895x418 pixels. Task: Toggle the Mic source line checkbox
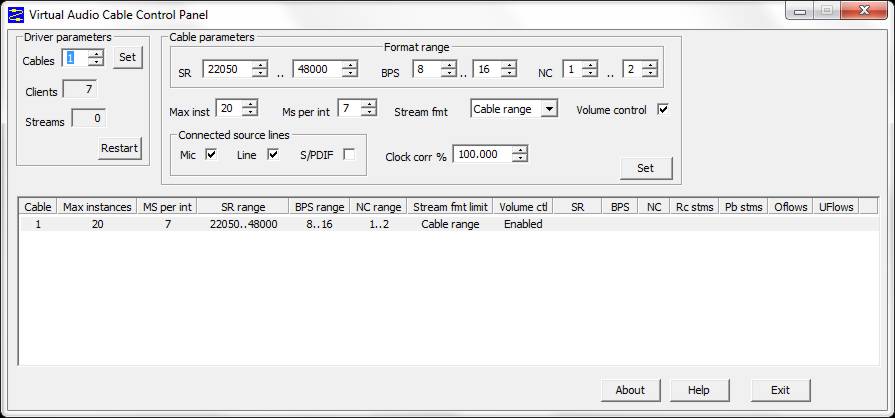pos(211,154)
